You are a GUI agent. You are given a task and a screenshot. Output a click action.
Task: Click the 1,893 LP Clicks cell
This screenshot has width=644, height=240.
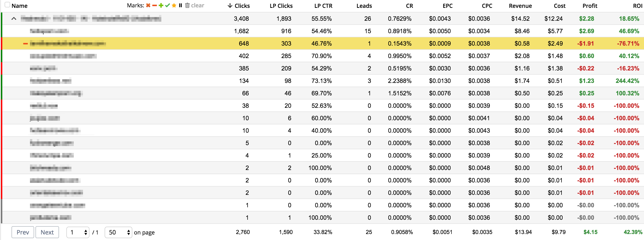click(284, 19)
